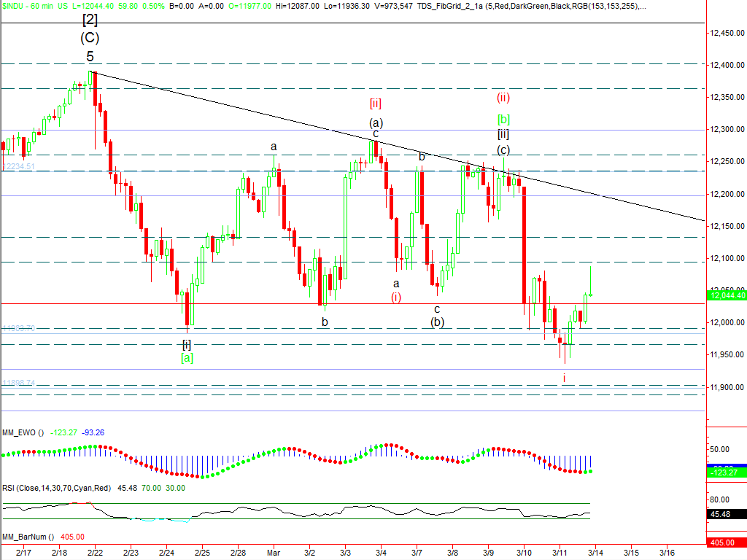Viewport: 747px width, 560px height.
Task: Click the red 405.00 value tag
Action: (x=727, y=543)
